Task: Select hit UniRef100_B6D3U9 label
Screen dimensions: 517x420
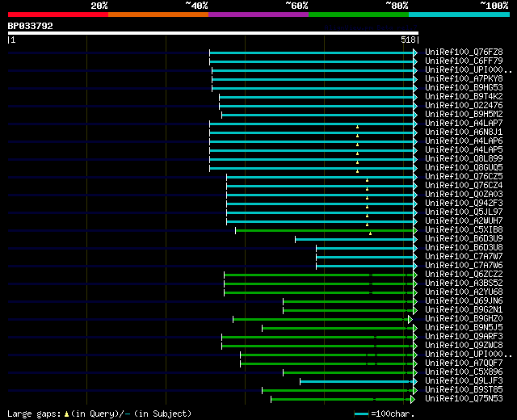Action: tap(464, 239)
